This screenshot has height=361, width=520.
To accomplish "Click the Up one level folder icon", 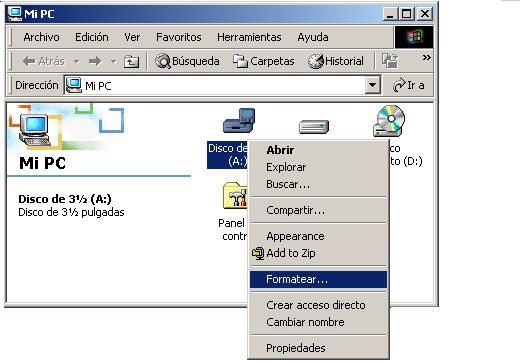I will [131, 62].
